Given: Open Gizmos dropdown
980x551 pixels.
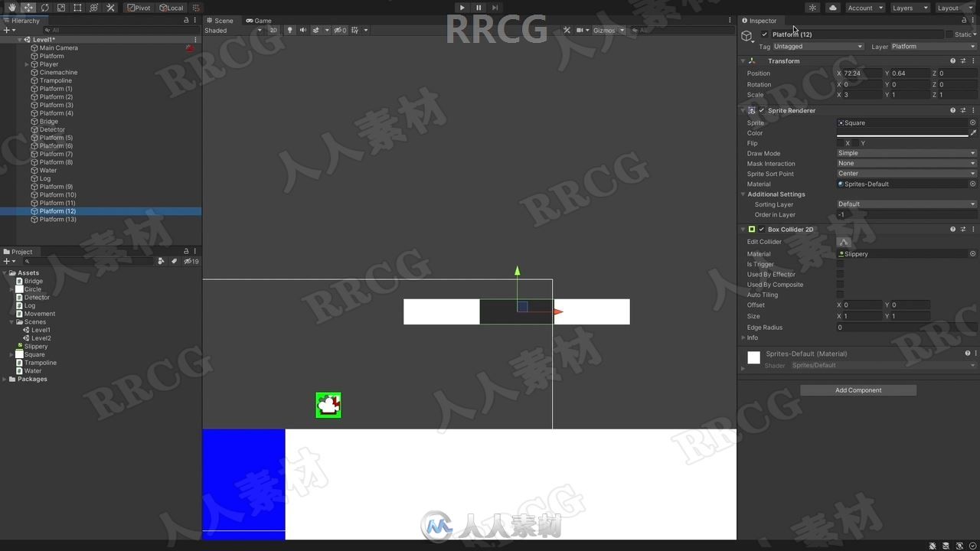Looking at the screenshot, I should coord(609,30).
